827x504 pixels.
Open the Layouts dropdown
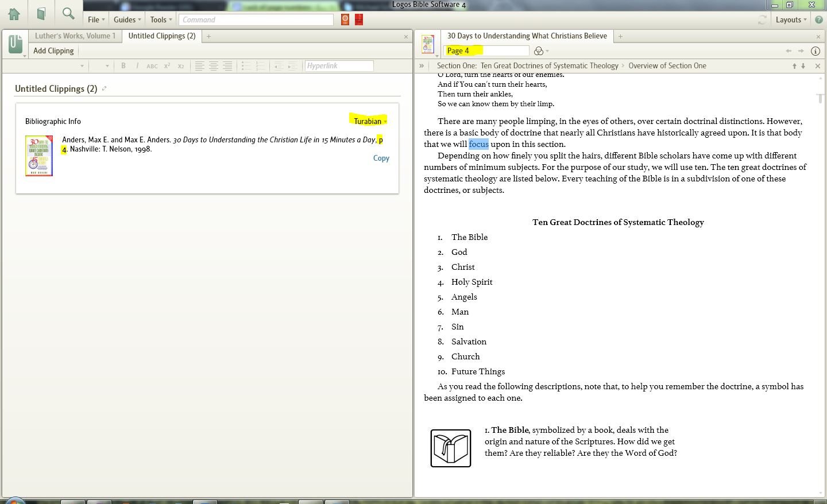(x=791, y=20)
